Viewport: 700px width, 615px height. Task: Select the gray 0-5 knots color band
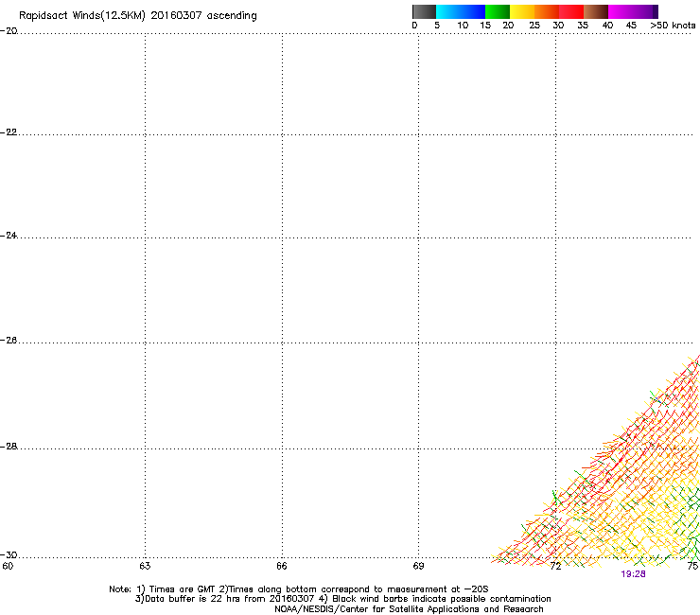[x=424, y=11]
